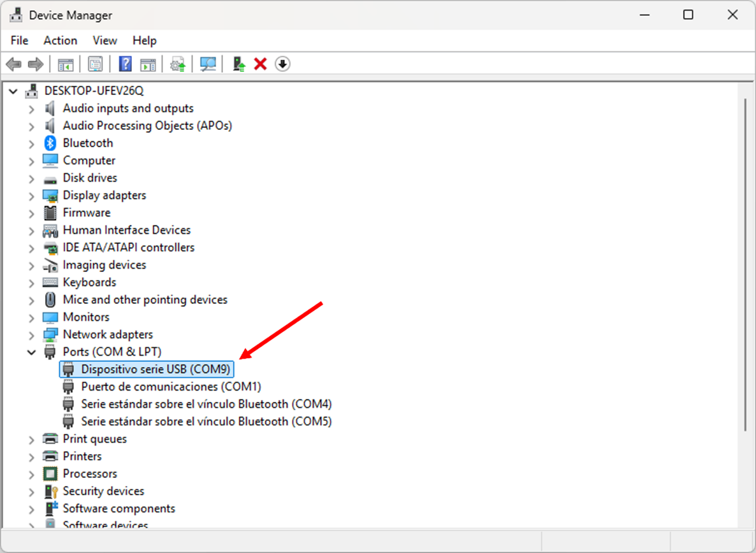Viewport: 756px width, 553px height.
Task: Open the View menu
Action: (105, 40)
